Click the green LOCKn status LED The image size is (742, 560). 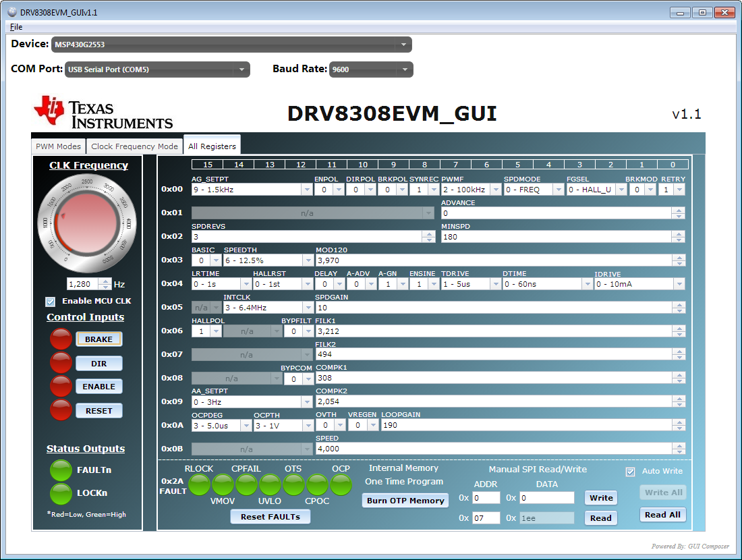coord(61,493)
